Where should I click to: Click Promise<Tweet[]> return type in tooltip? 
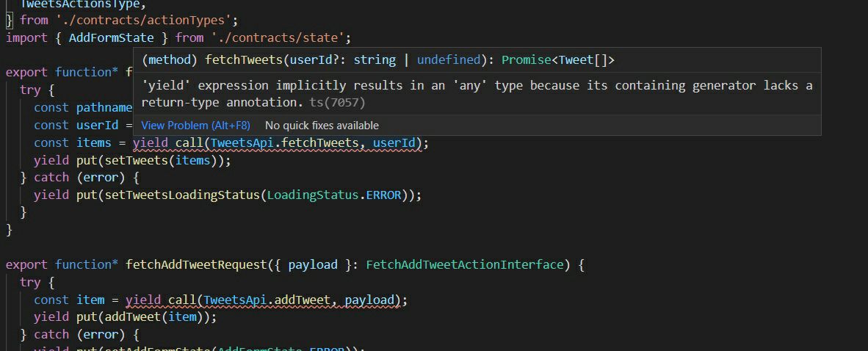tap(558, 60)
